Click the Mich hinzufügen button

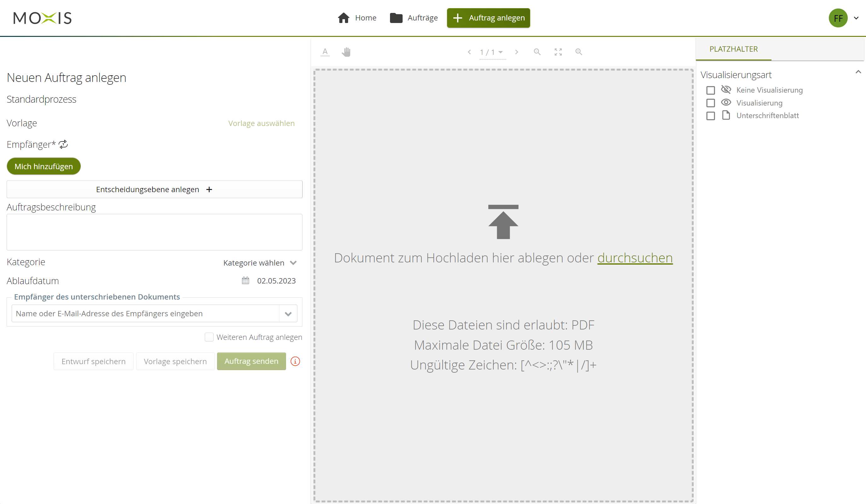(x=44, y=166)
